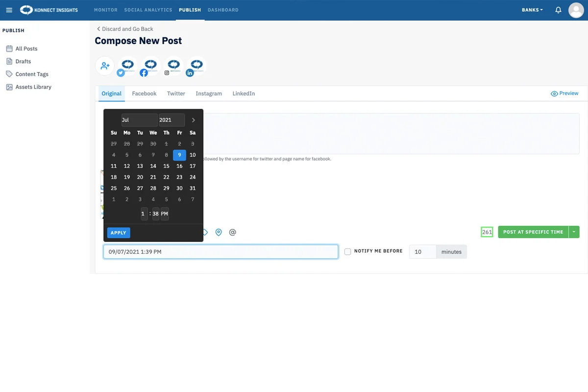Click the Apply button in calendar
588x392 pixels.
119,233
